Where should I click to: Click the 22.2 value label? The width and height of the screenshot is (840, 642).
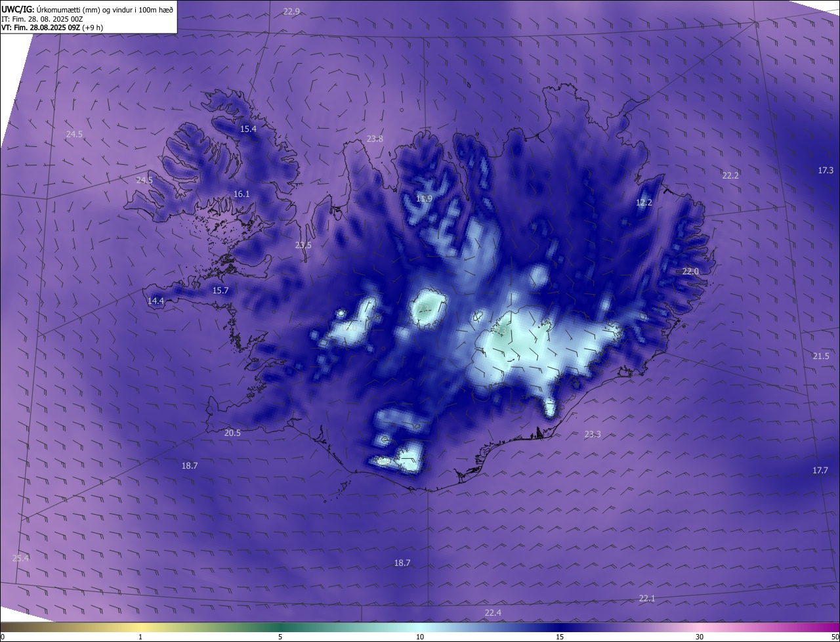click(730, 175)
